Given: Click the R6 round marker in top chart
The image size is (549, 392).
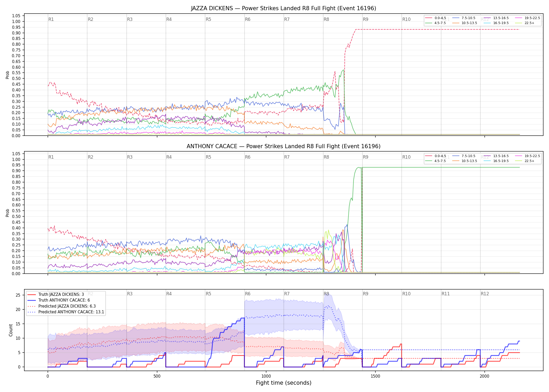Looking at the screenshot, I should click(x=248, y=19).
